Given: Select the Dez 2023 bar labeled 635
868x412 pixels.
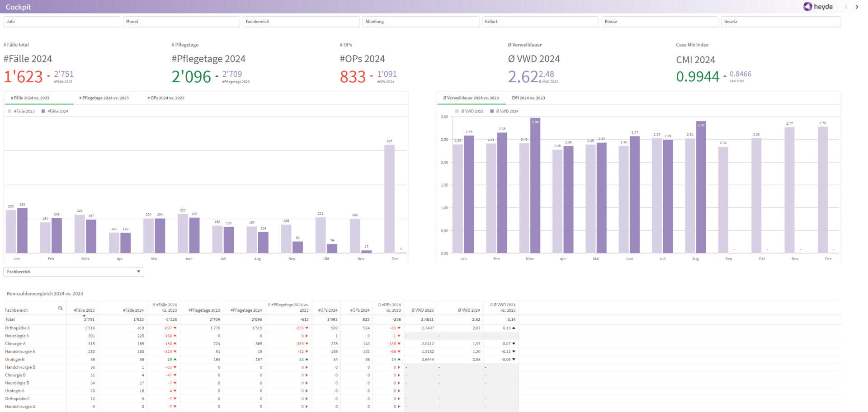Looking at the screenshot, I should (x=389, y=199).
